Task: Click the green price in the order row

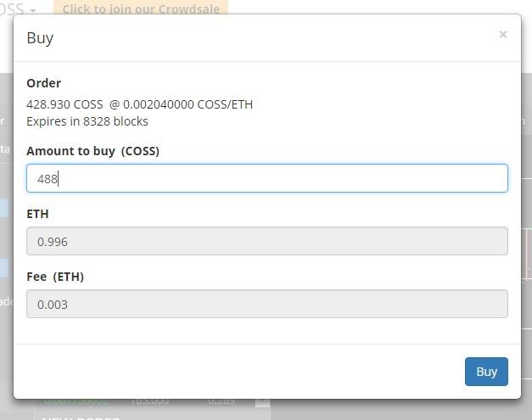Action: pos(75,401)
